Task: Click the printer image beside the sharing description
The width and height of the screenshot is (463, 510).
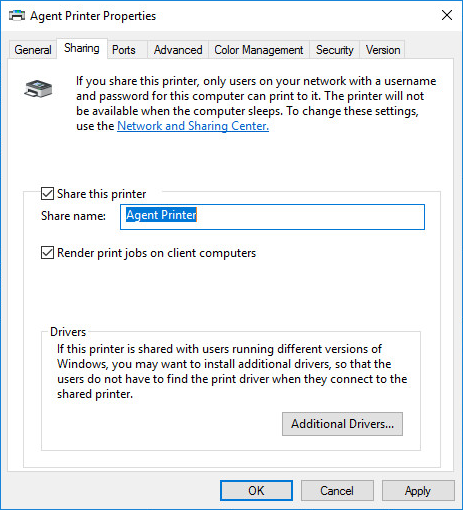Action: 38,89
